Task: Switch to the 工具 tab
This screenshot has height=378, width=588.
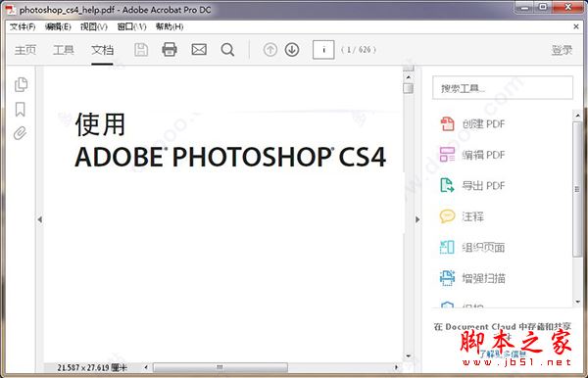Action: coord(64,50)
